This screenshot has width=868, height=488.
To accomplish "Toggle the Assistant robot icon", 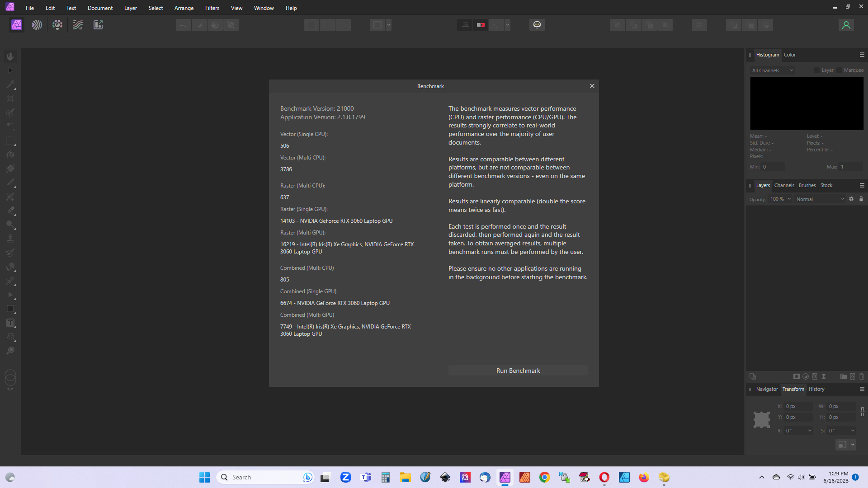I will click(x=537, y=25).
